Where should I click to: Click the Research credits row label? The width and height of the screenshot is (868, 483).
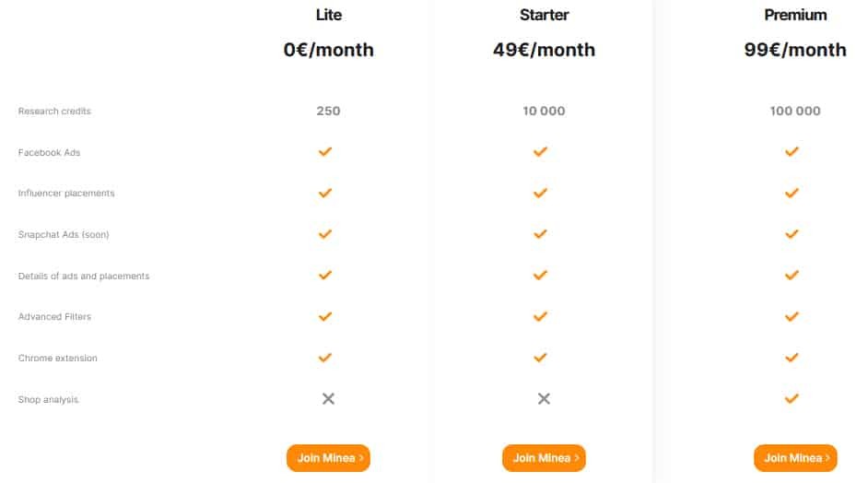point(54,111)
